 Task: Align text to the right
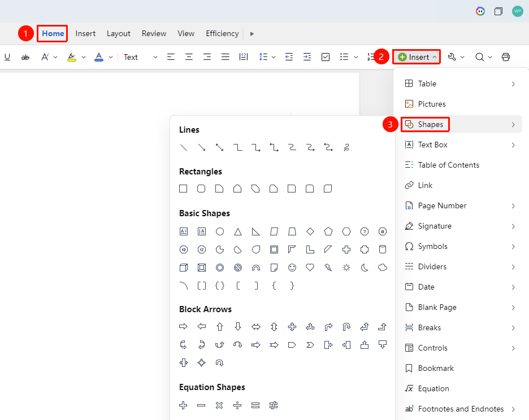pyautogui.click(x=207, y=57)
